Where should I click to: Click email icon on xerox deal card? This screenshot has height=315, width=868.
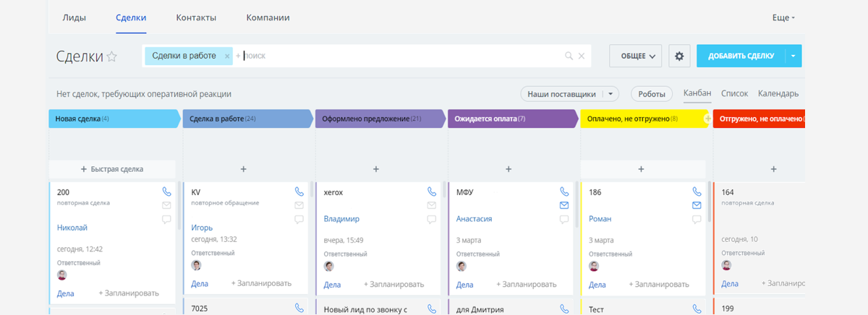click(x=432, y=205)
